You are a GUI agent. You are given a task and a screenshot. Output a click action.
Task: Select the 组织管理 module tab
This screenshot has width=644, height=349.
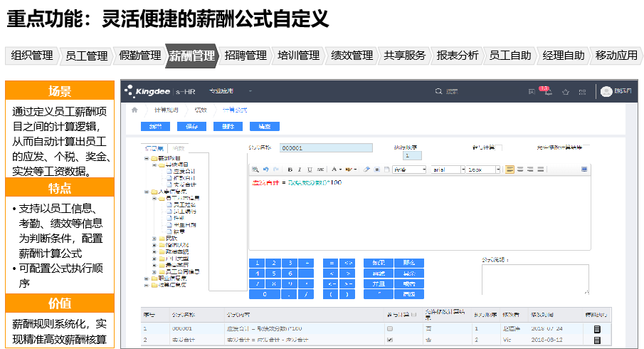(32, 56)
